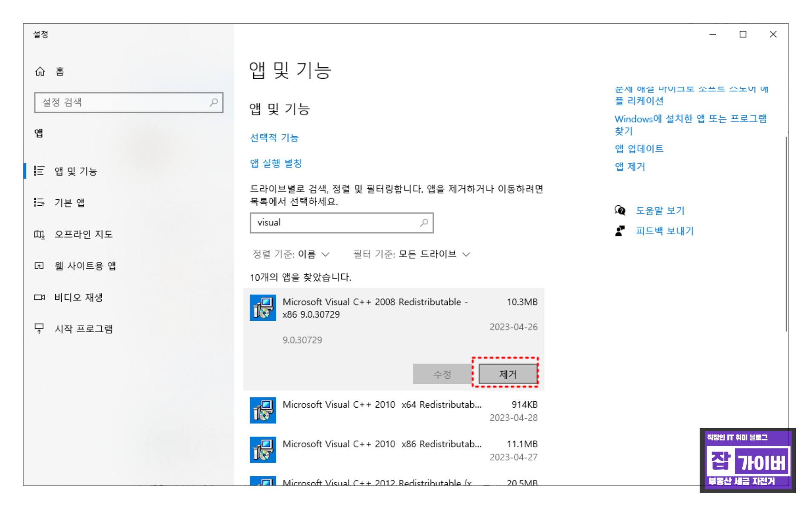Click the 기본 앱 icon in the sidebar
The height and width of the screenshot is (509, 812).
pyautogui.click(x=39, y=202)
